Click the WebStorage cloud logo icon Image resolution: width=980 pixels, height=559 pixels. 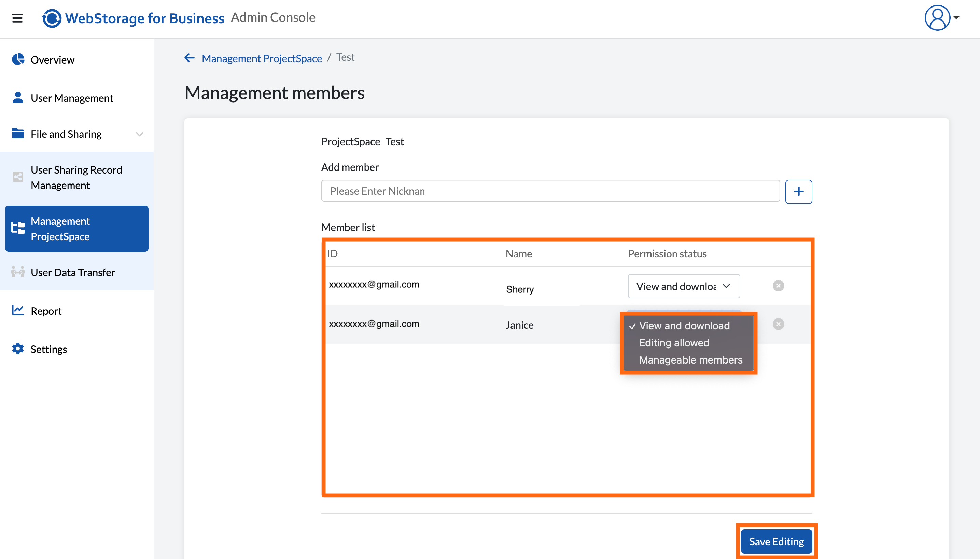pos(52,18)
